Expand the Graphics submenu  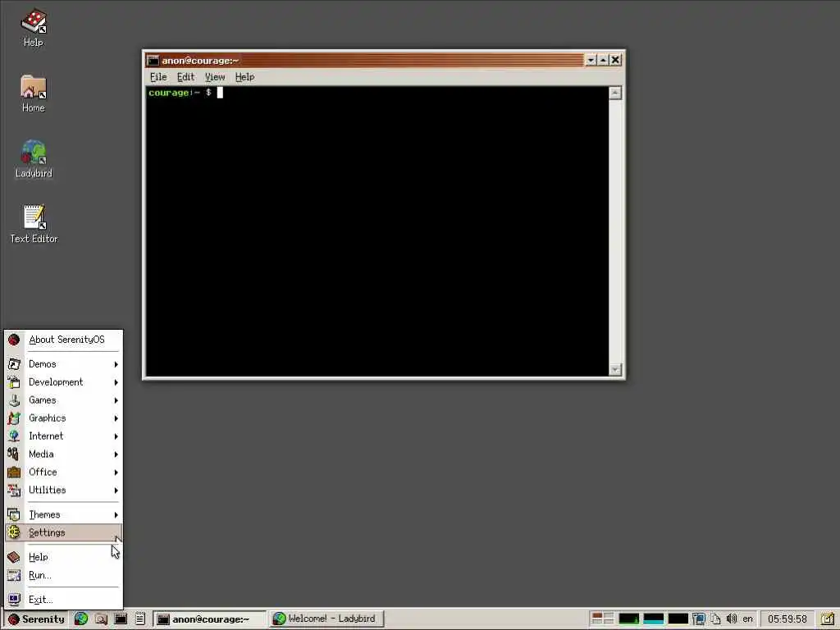coord(64,418)
